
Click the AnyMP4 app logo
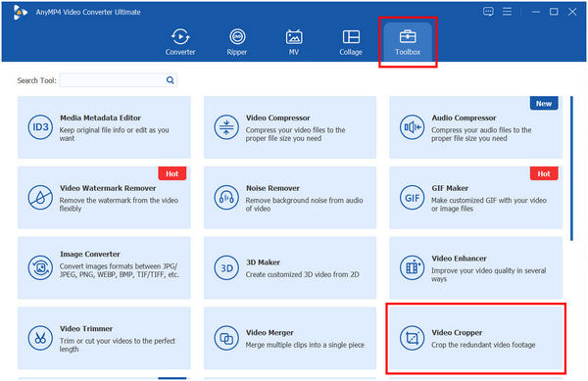[x=20, y=12]
